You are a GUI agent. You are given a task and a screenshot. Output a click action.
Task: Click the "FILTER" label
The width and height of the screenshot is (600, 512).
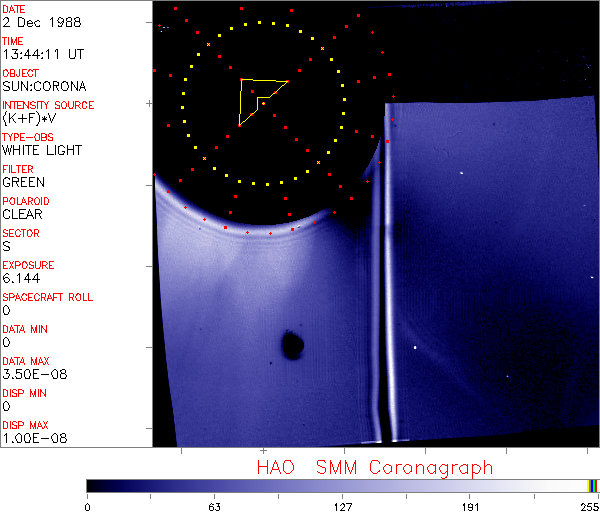(18, 169)
